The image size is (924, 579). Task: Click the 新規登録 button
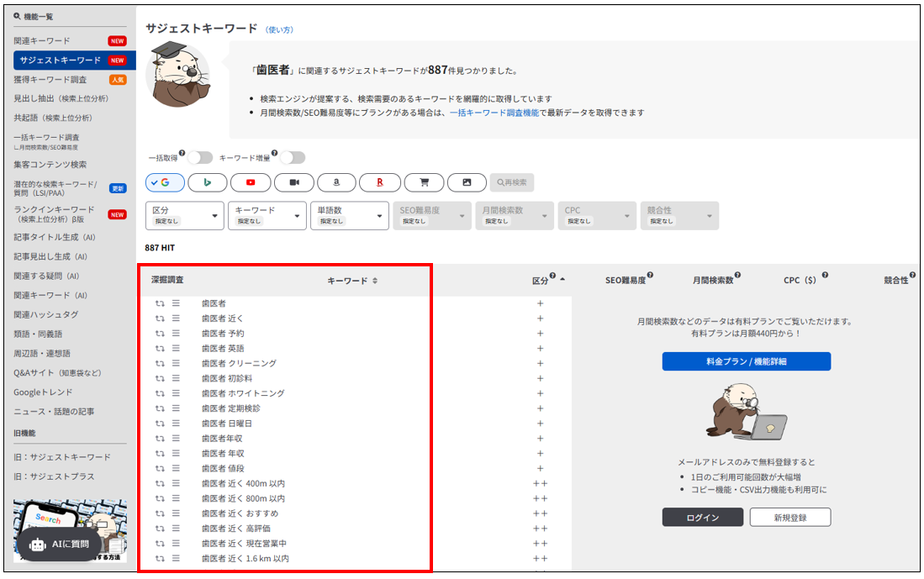pyautogui.click(x=790, y=517)
